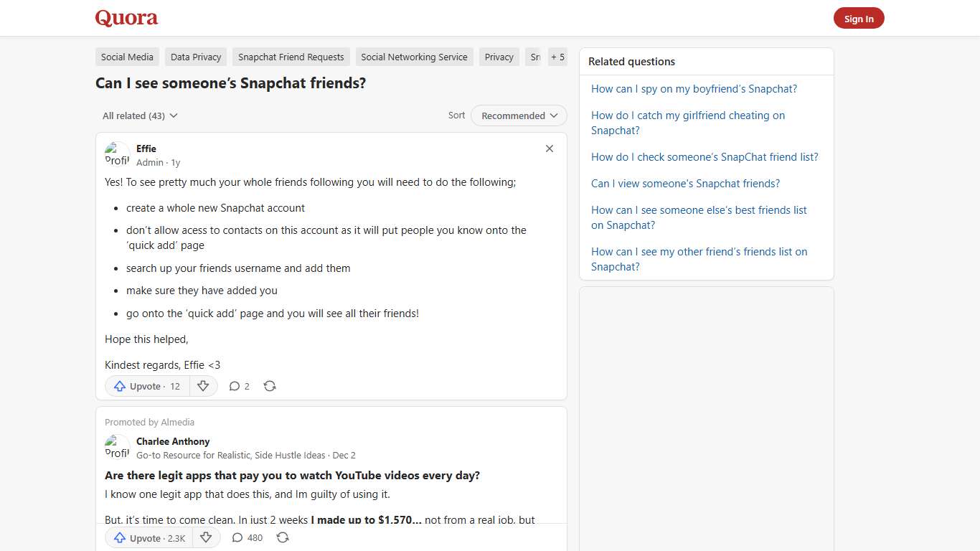Select the Data Privacy topic tag
The width and height of the screenshot is (980, 551).
(x=195, y=57)
